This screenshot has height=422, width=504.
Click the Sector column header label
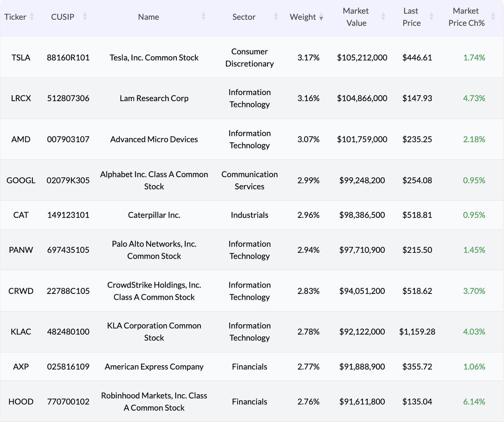coord(244,17)
